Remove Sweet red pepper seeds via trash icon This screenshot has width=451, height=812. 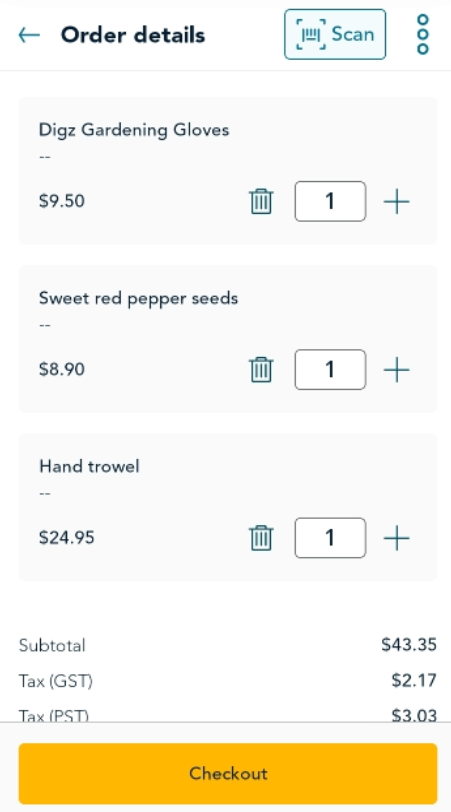point(261,369)
